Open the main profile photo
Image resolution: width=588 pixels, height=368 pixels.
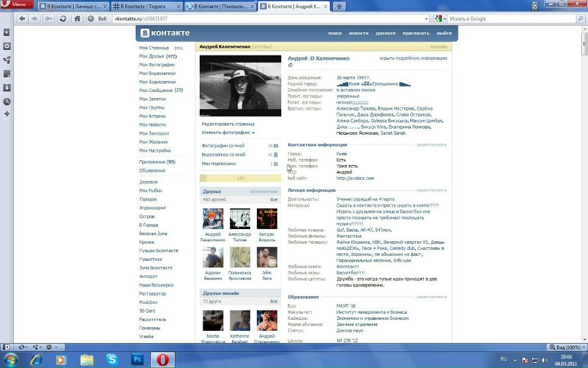click(240, 86)
